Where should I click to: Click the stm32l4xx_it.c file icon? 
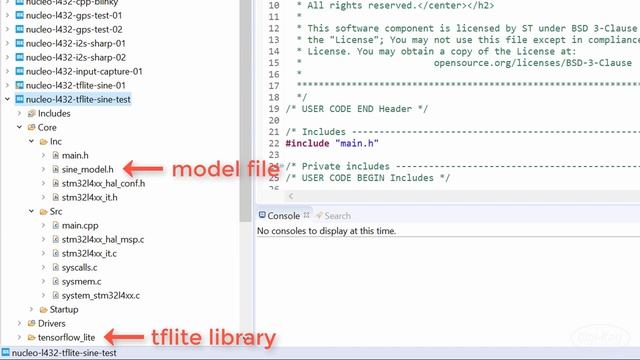coord(56,253)
